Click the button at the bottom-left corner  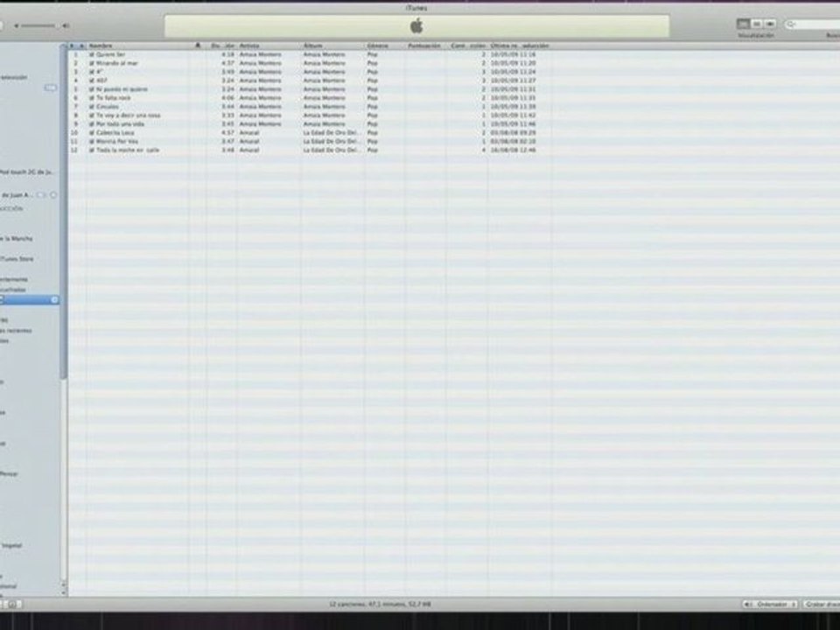11,605
